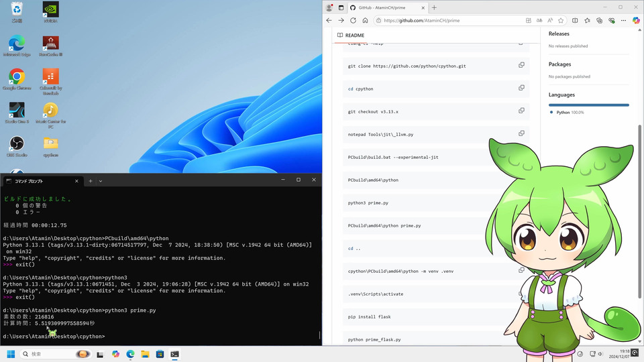Switch to Terminal on taskbar

point(174,354)
